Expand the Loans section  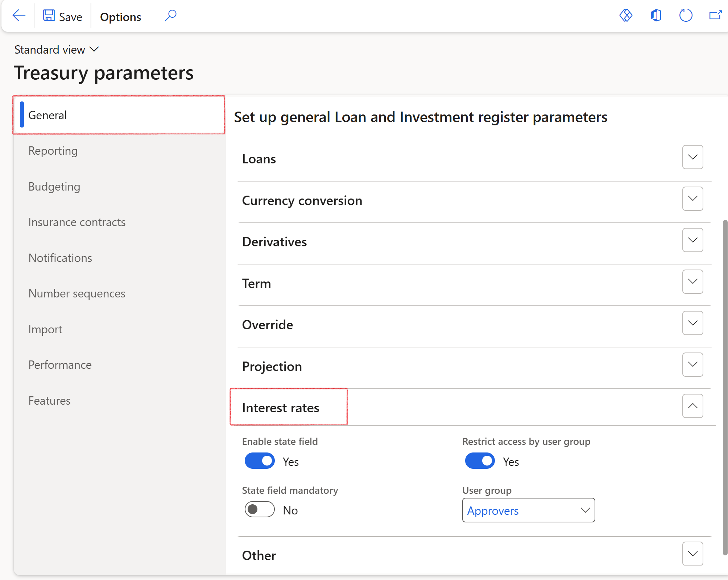tap(692, 157)
